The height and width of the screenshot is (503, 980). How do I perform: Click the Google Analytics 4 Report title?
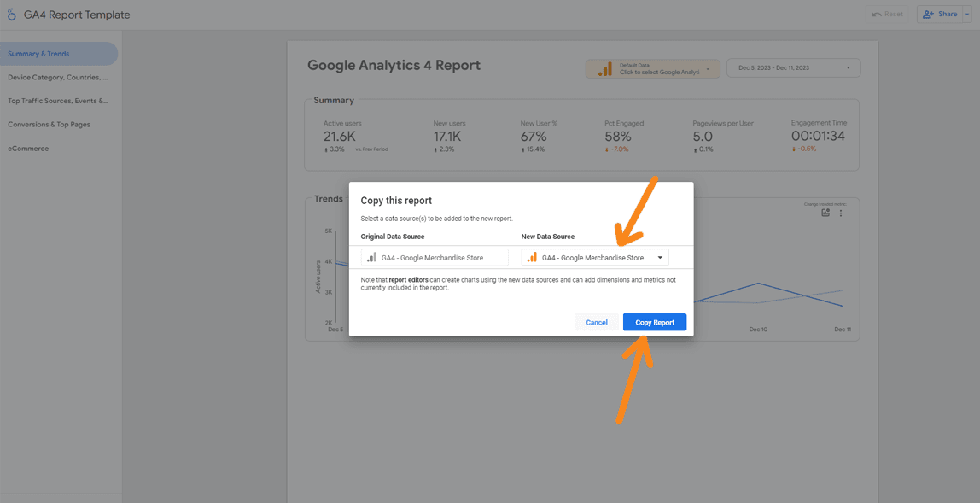point(394,65)
